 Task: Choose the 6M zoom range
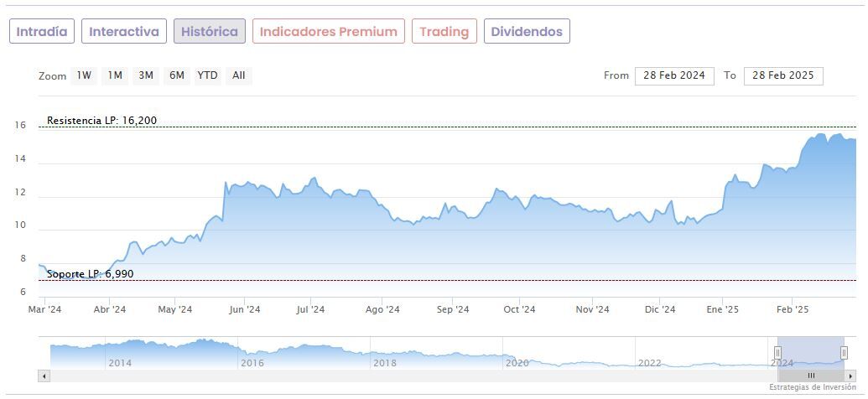tap(176, 75)
